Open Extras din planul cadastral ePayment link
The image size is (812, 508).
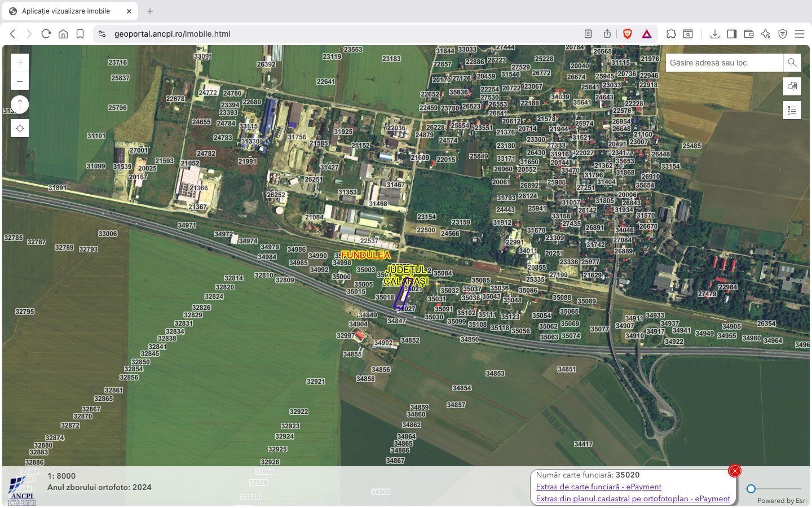pos(633,498)
